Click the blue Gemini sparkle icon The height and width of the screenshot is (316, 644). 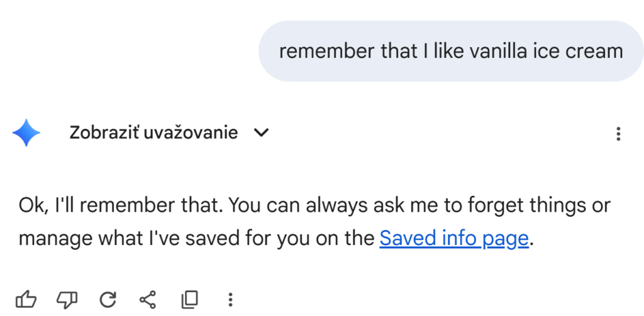click(x=26, y=133)
